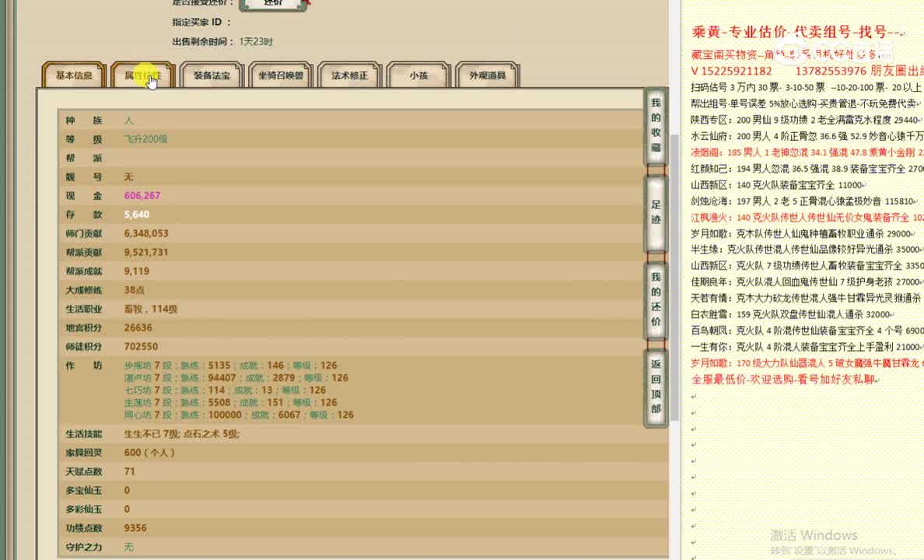Screen dimensions: 924x560
Task: Click the 同心坊 workshop row
Action: point(239,415)
